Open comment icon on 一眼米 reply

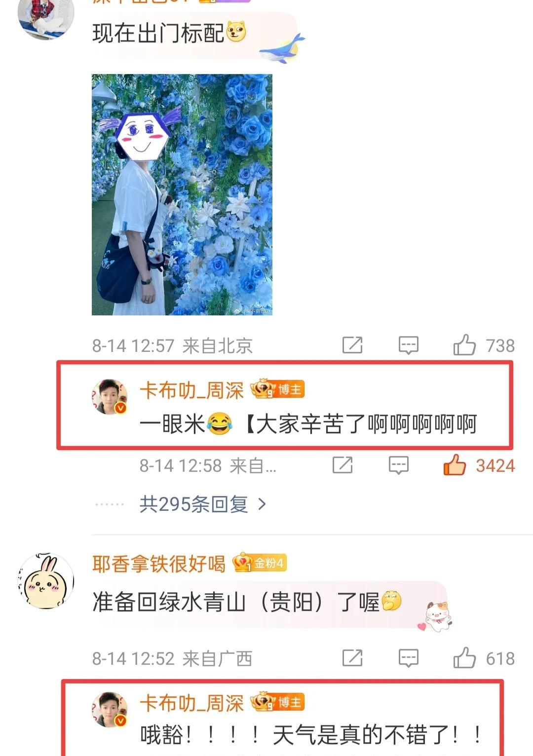398,465
